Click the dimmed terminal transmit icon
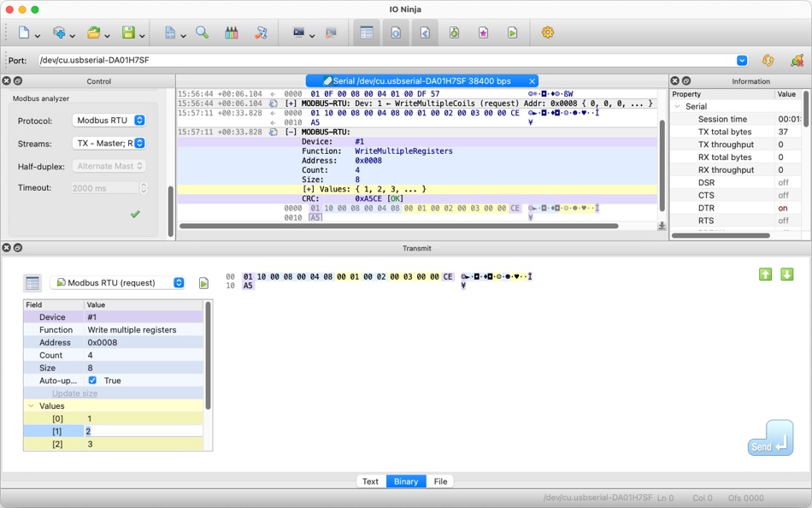This screenshot has height=508, width=812. (x=331, y=32)
